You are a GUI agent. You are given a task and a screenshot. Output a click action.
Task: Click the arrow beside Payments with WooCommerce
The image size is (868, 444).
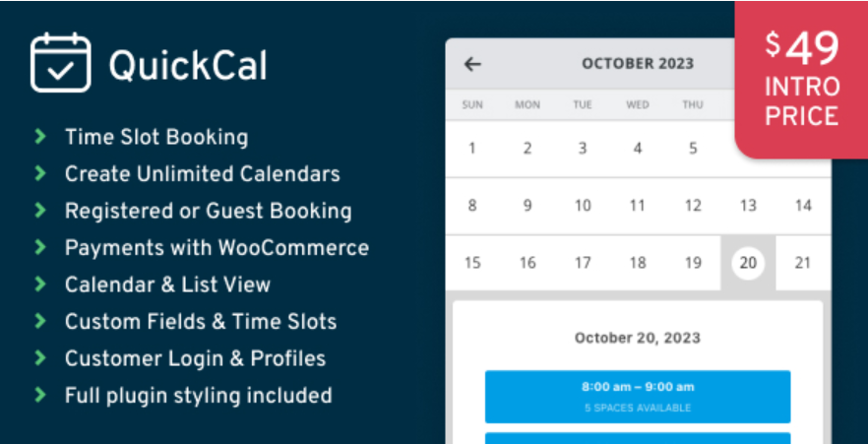pos(40,248)
